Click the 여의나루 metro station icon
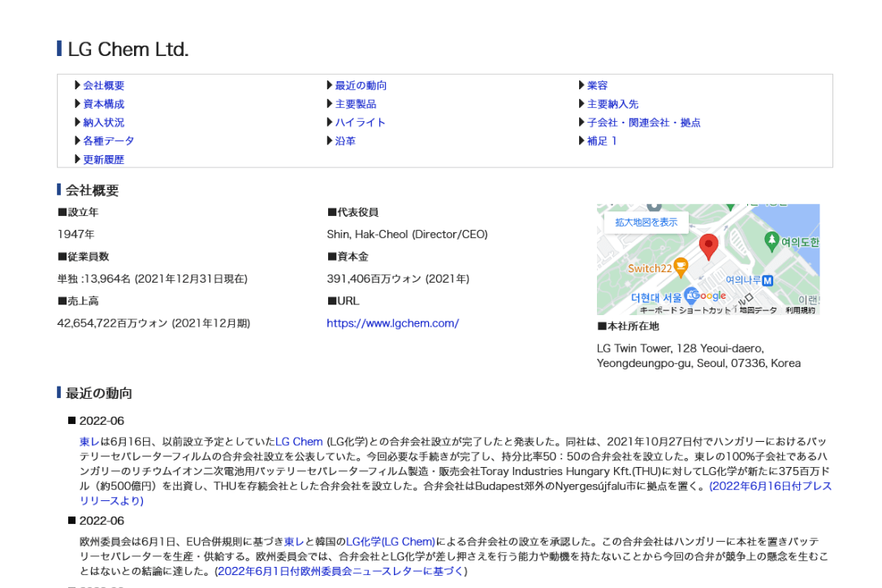This screenshot has height=588, width=882. [x=767, y=280]
